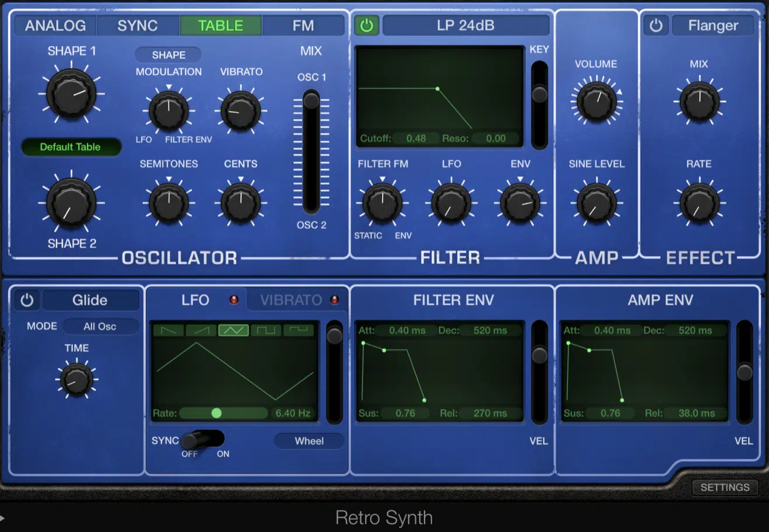Click the FILTER ENV attack value 0.40 ms
This screenshot has width=769, height=532.
click(x=407, y=330)
